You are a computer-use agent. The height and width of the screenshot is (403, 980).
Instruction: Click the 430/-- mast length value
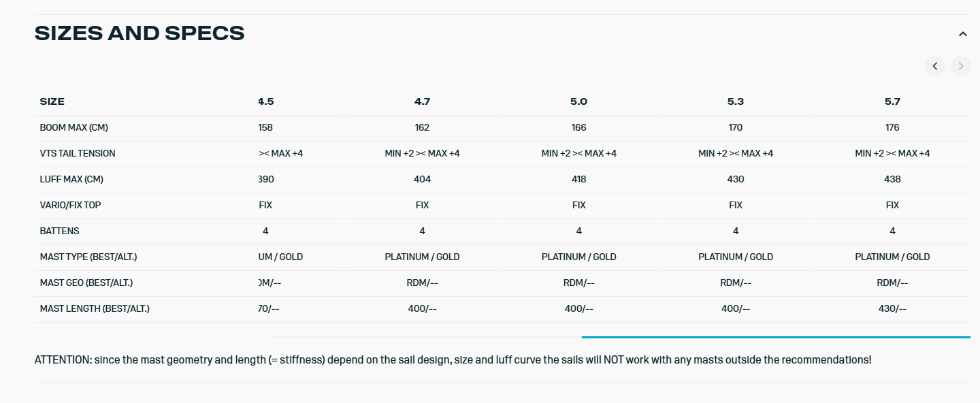coord(892,308)
